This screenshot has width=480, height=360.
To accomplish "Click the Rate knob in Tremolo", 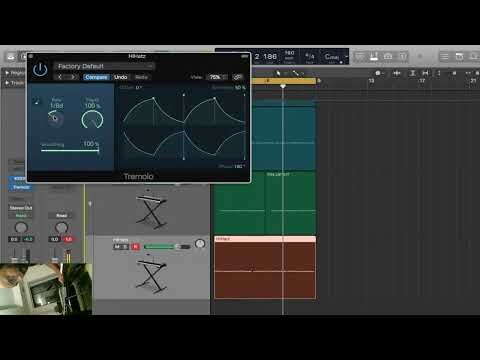I will [55, 118].
